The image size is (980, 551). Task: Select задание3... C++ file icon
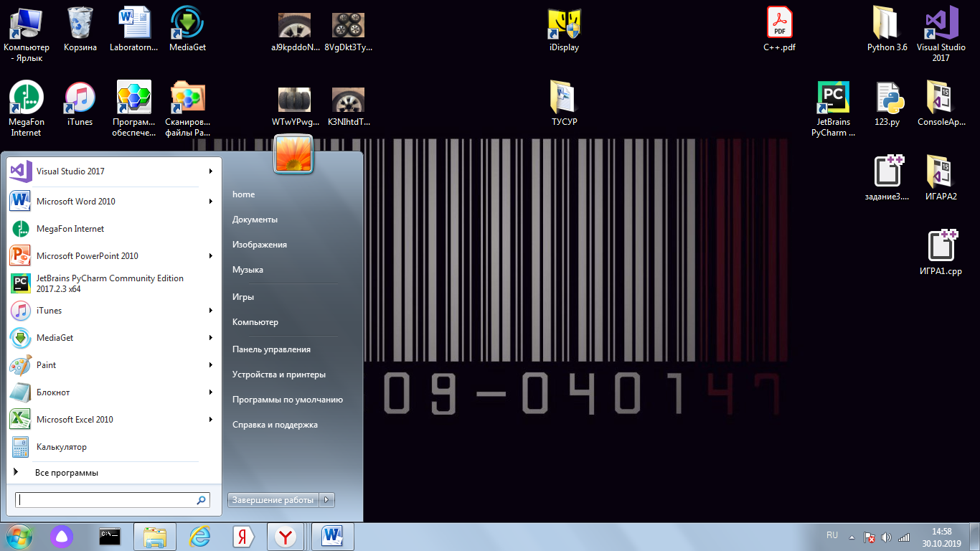(x=887, y=177)
